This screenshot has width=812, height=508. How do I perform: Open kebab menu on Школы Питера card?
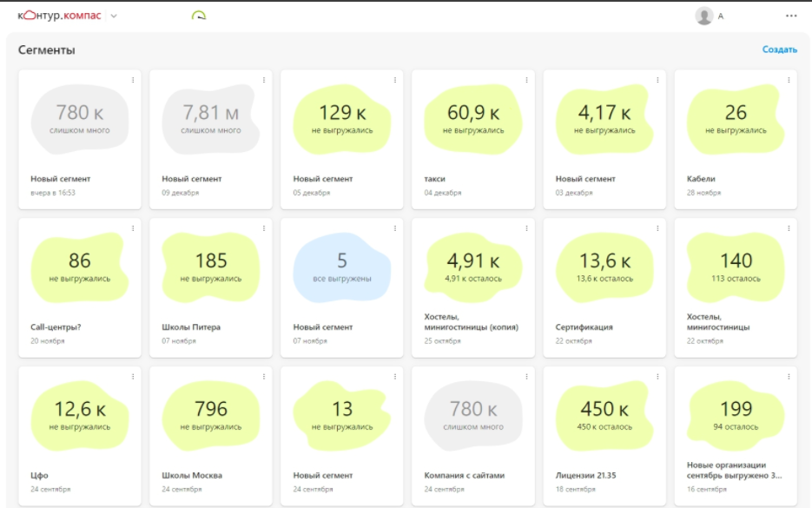pyautogui.click(x=264, y=228)
